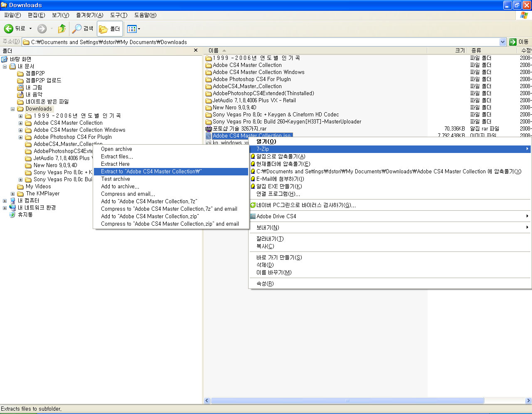Click AdobePhotoshopCS4Extended(Thinstalled) folder icon in file list
This screenshot has height=414, width=532.
pos(209,94)
